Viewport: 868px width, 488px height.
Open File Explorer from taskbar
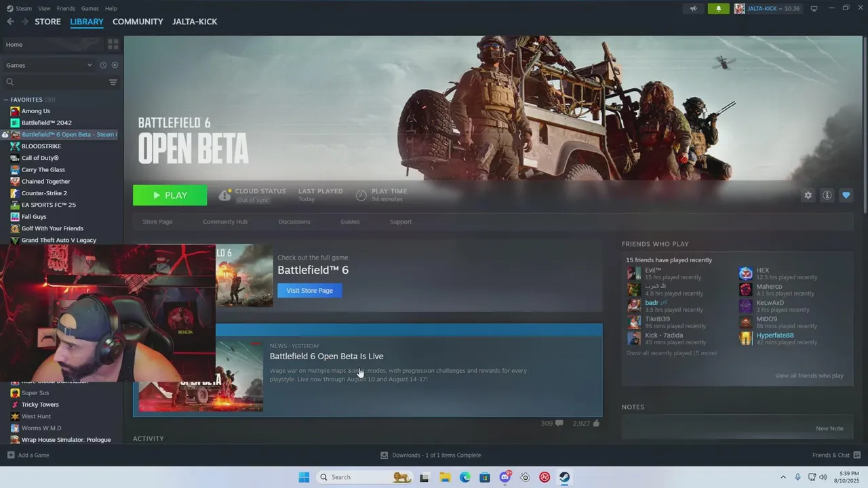pos(446,477)
